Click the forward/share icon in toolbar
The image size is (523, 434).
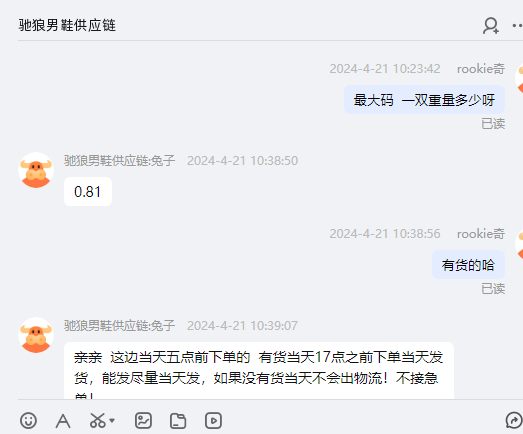pyautogui.click(x=514, y=420)
